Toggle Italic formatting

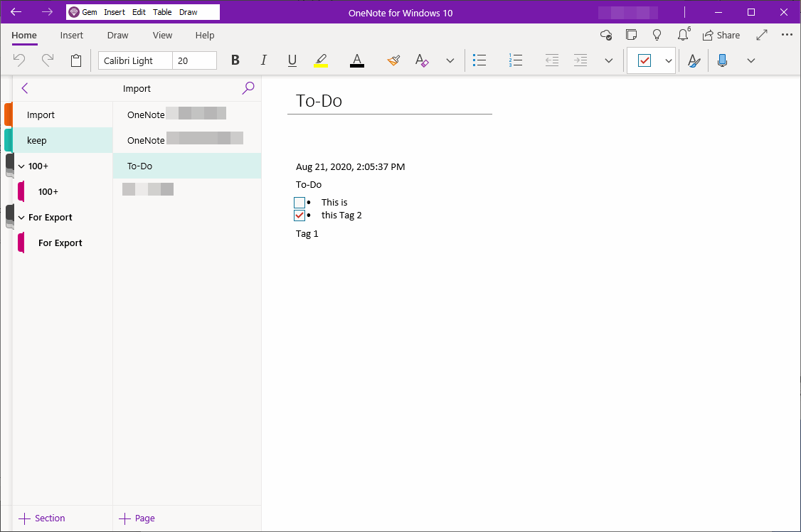pos(264,60)
